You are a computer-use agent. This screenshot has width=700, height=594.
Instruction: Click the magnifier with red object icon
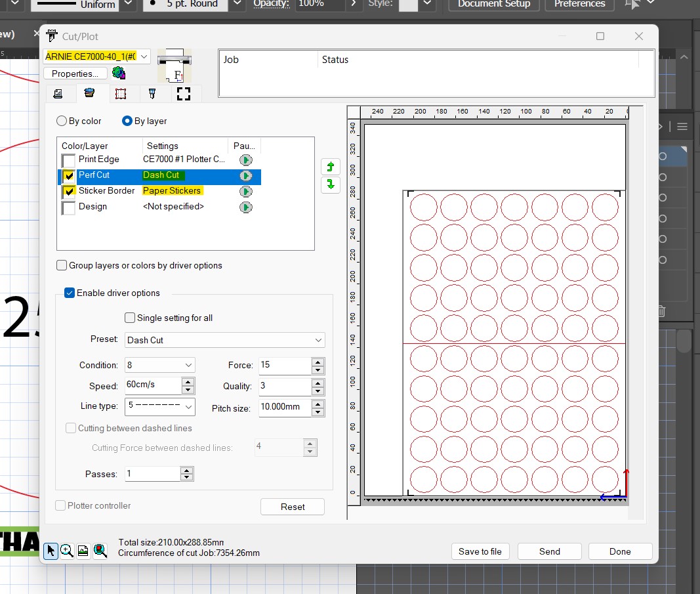(x=100, y=551)
